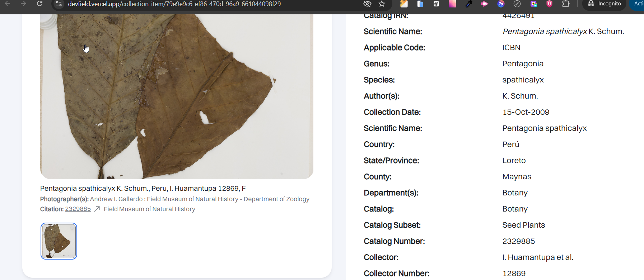The width and height of the screenshot is (644, 280).
Task: Click the external link arrow beside the citation
Action: point(97,209)
